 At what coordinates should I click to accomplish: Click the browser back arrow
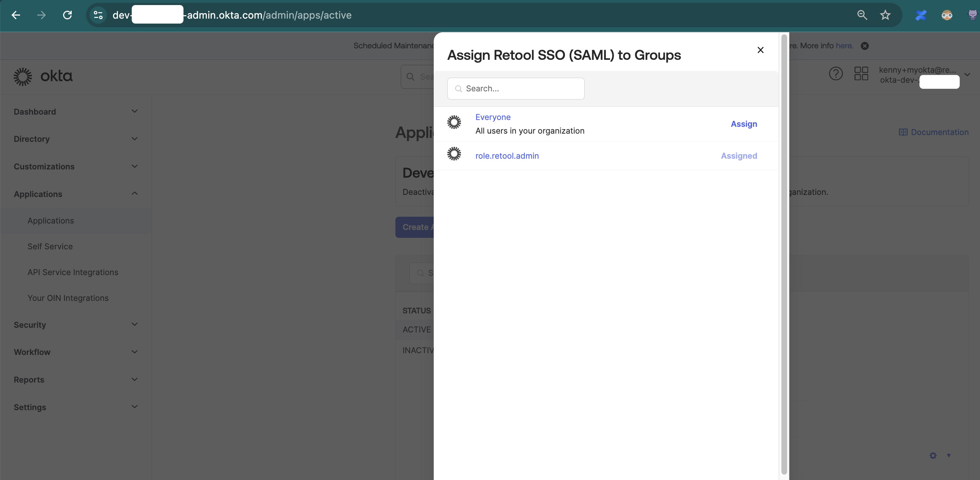[16, 15]
